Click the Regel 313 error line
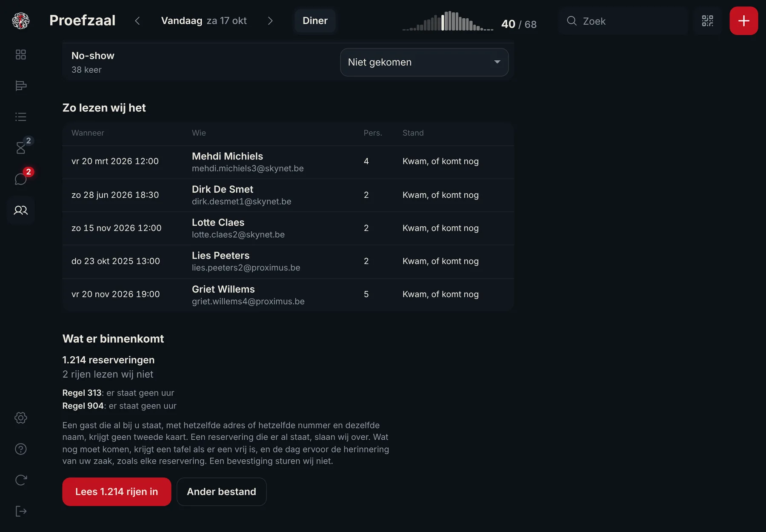Image resolution: width=766 pixels, height=532 pixels. coord(118,393)
